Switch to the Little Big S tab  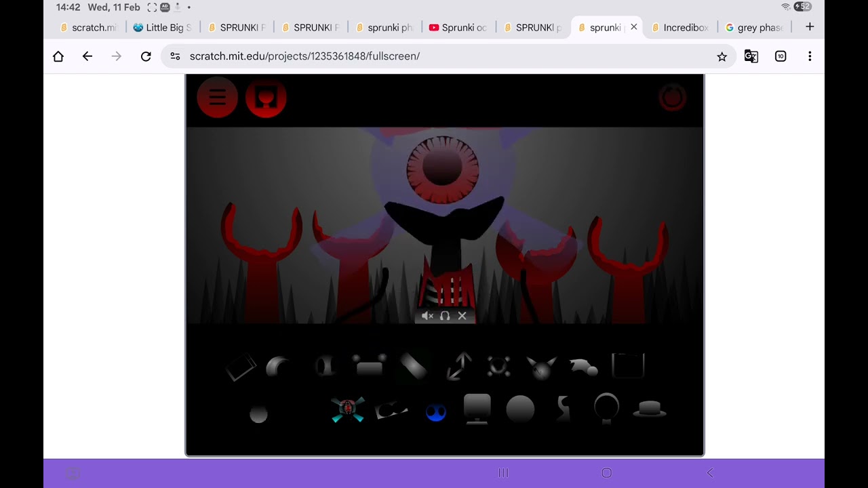[x=163, y=27]
